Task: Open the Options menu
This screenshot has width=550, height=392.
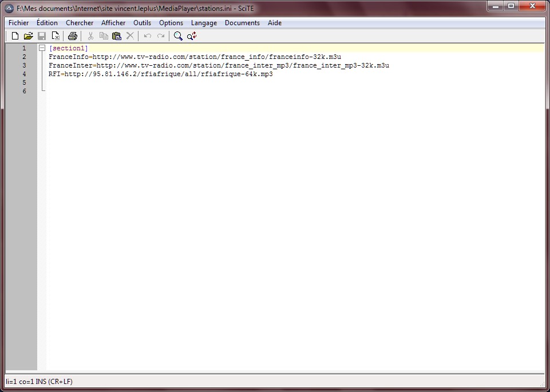Action: coord(171,23)
